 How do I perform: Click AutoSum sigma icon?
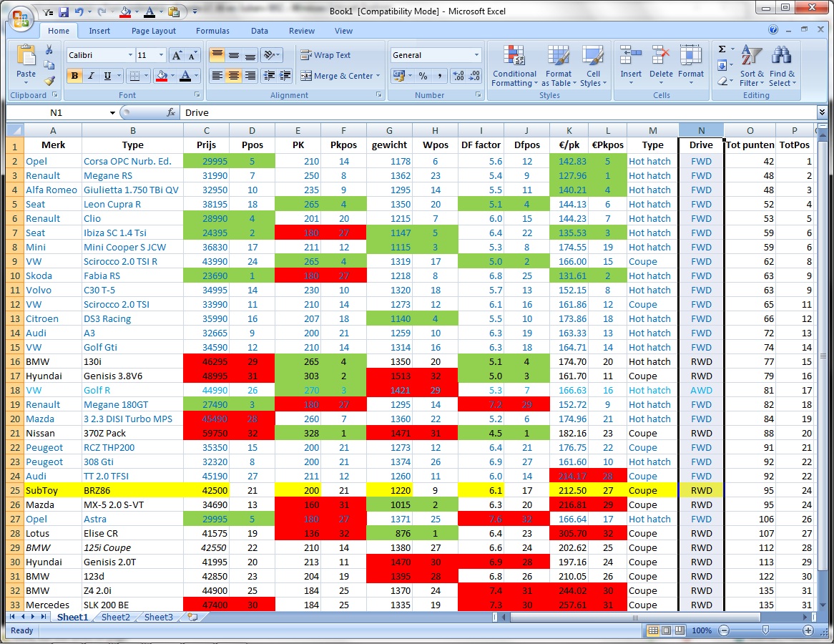tap(722, 49)
